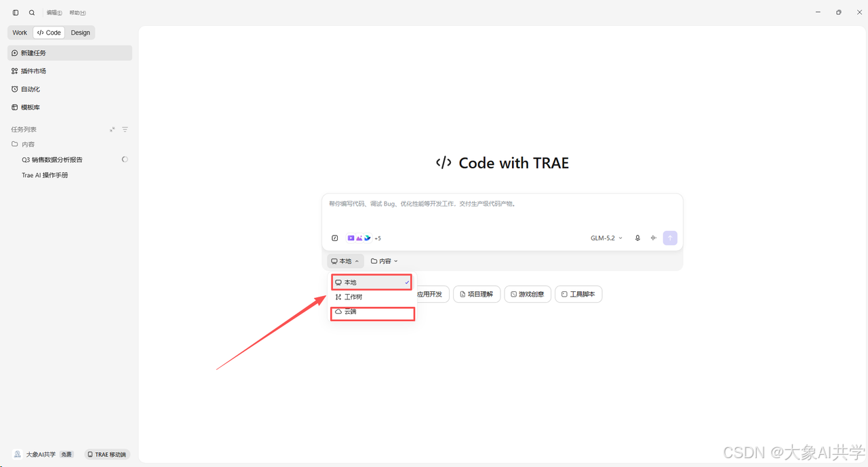Minimize the TRAE window
The width and height of the screenshot is (868, 467).
(819, 12)
